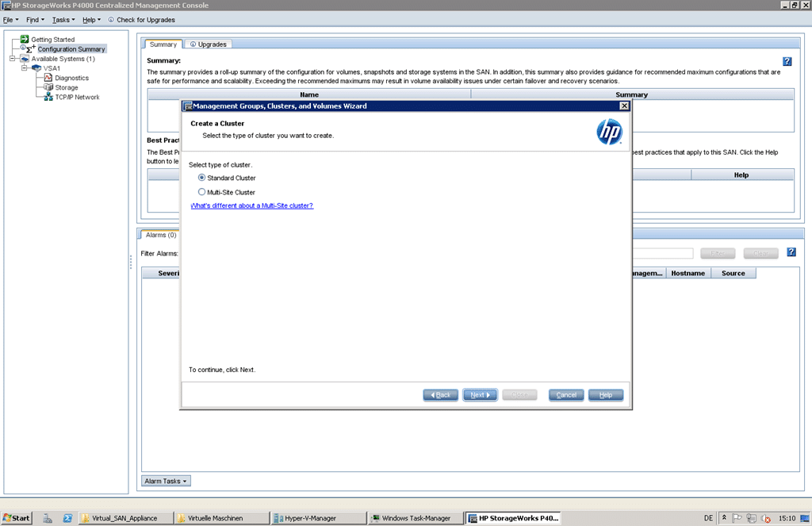Open the Find menu
Screen dimensions: 812x526
pos(35,20)
